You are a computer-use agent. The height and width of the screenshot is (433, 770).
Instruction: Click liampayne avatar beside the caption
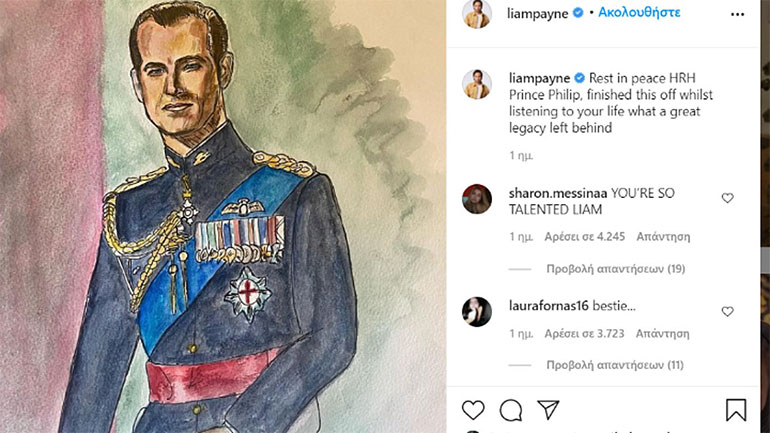tap(477, 84)
